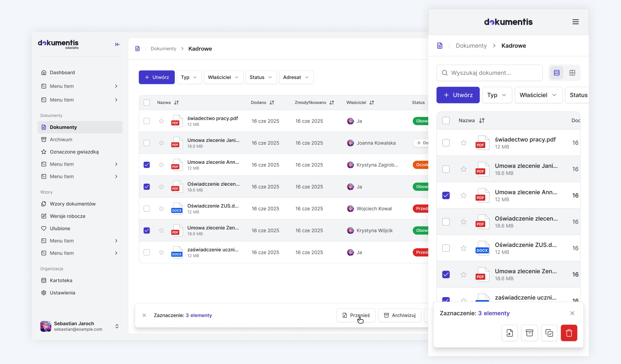Click the Joanna Kowalska owner cell

pyautogui.click(x=371, y=143)
